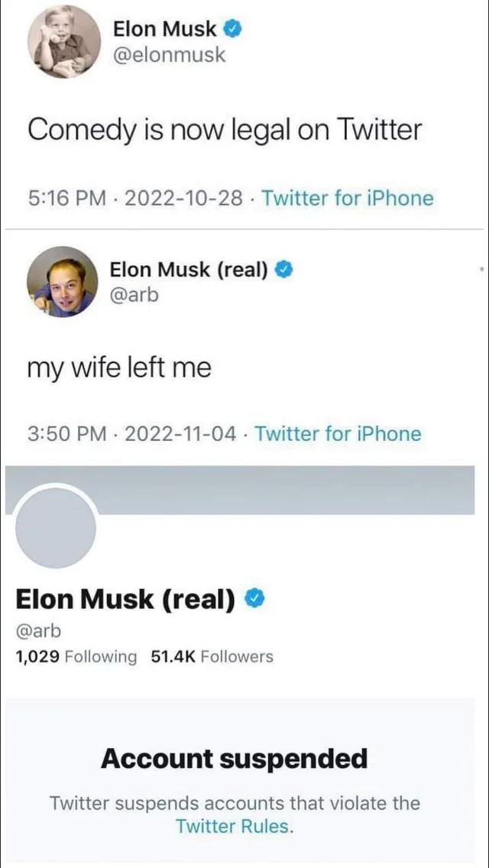Image resolution: width=489 pixels, height=868 pixels.
Task: View the 1,029 Following list
Action: tap(76, 656)
